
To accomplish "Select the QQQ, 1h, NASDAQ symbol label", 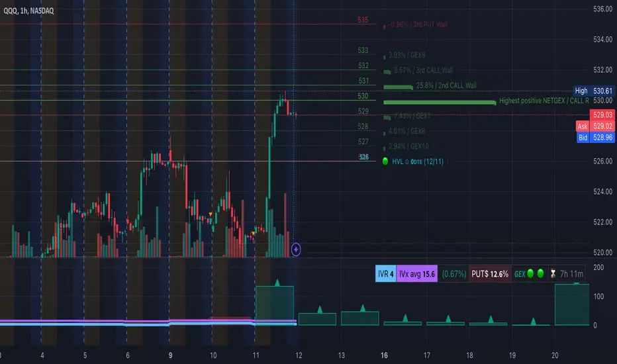I will tap(28, 11).
